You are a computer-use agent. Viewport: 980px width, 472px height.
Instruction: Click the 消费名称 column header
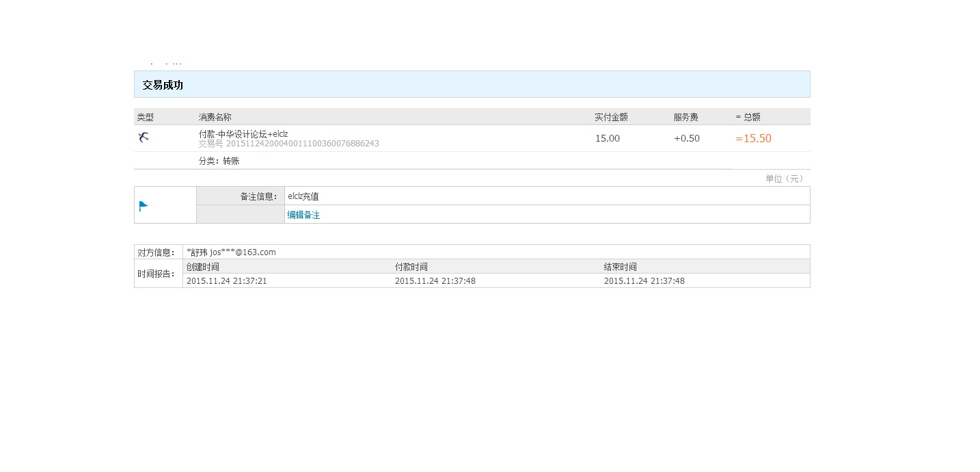pyautogui.click(x=215, y=117)
